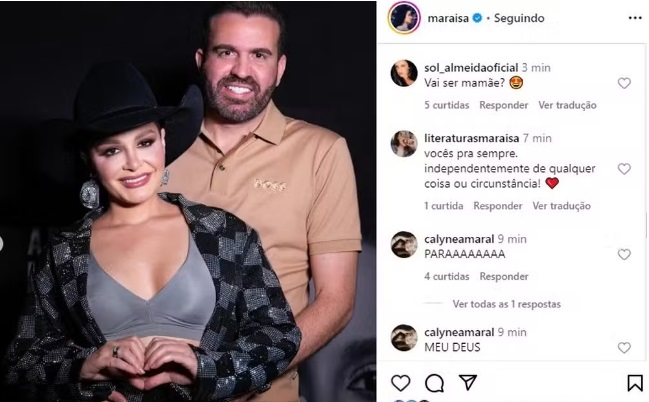
Task: Reply to calyneamaral's PARAAAAAAAA comment
Action: pos(504,276)
